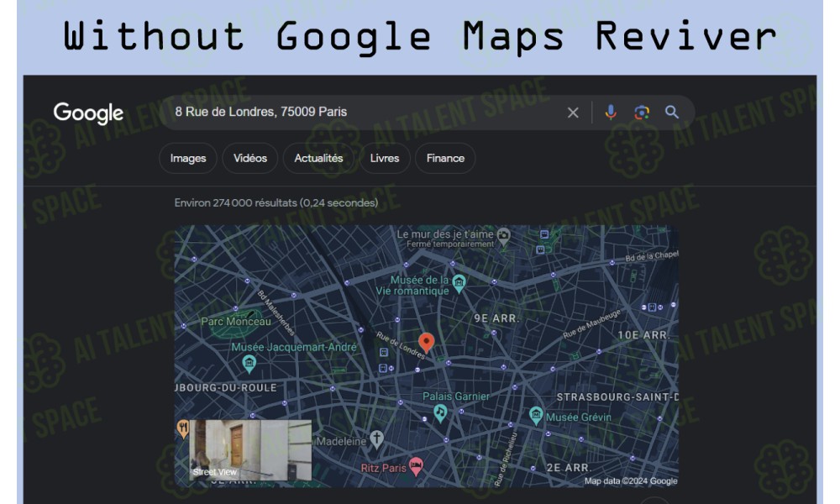The image size is (840, 504).
Task: Click the Musée Grévin map marker
Action: 536,416
